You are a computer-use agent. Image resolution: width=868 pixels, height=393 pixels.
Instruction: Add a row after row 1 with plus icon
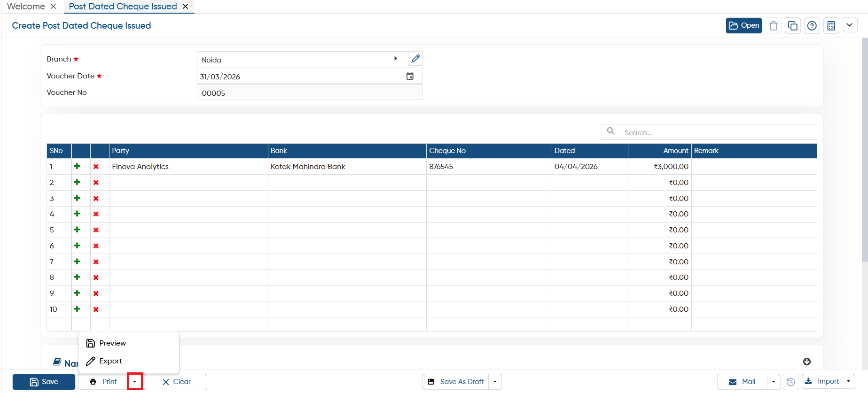click(x=77, y=166)
